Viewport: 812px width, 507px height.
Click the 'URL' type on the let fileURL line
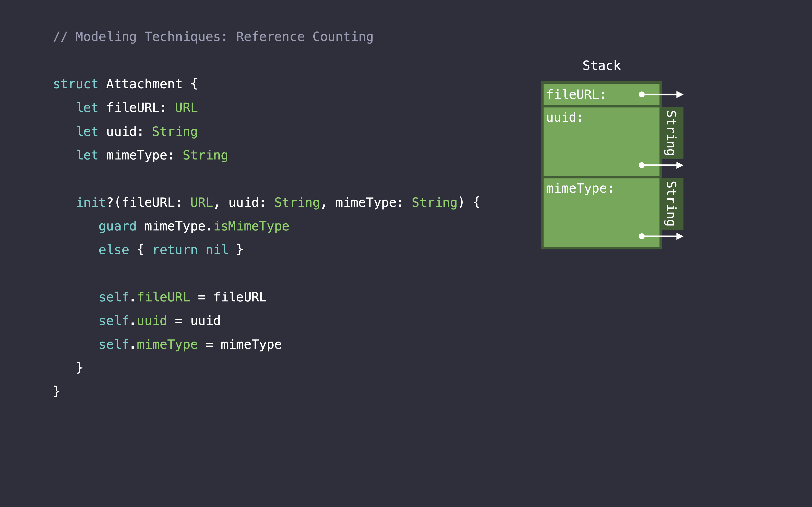[x=186, y=108]
